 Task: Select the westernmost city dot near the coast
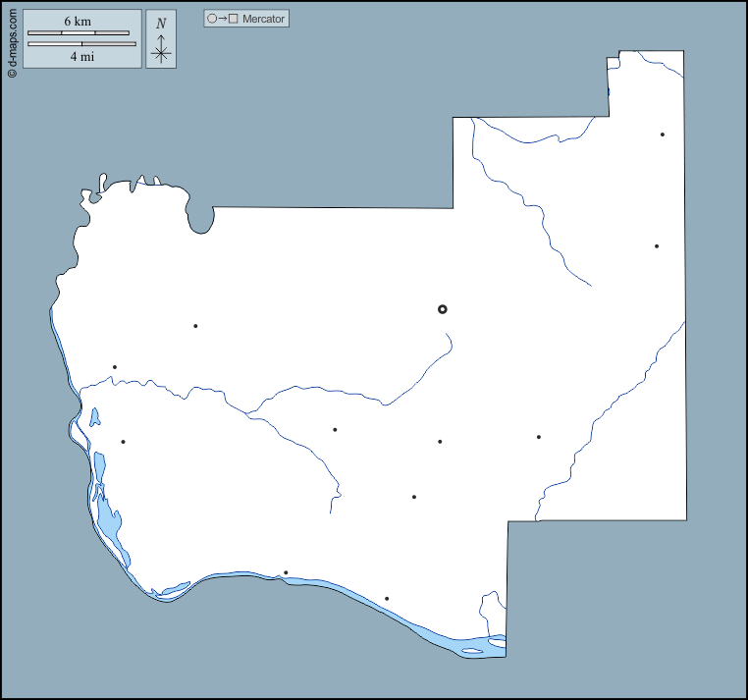115,367
